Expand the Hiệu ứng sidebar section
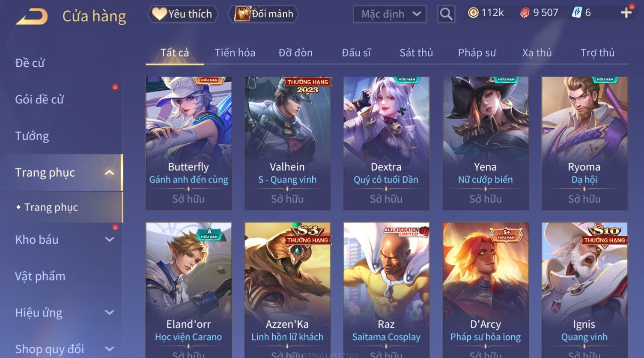 click(x=110, y=313)
